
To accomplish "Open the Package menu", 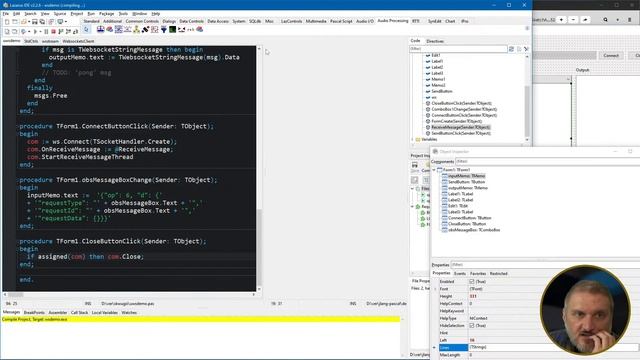I will point(107,14).
